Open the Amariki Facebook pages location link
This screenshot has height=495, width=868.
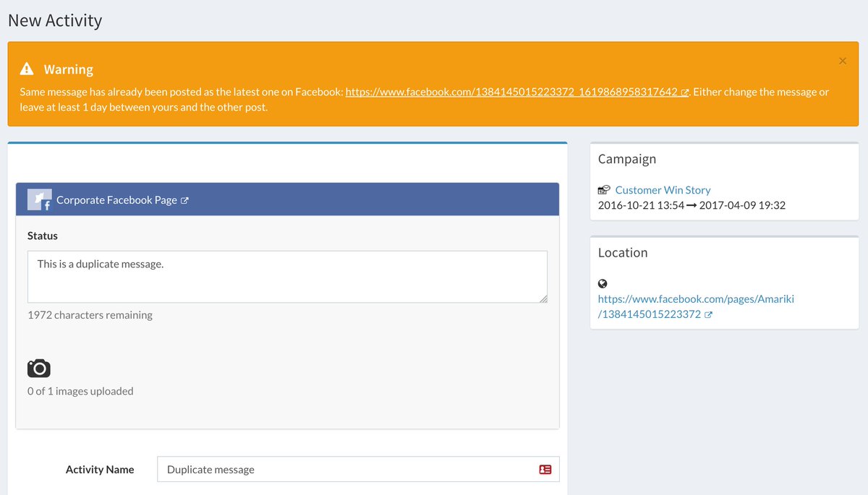click(x=696, y=306)
